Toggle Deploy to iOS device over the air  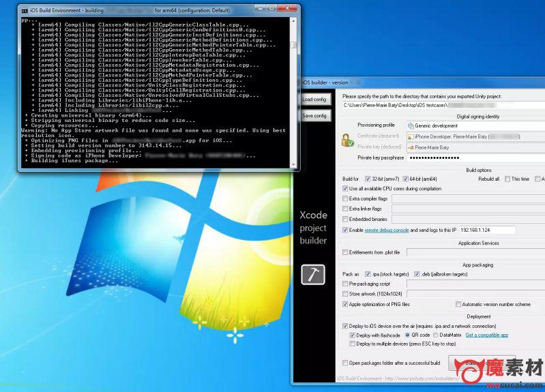[x=345, y=327]
